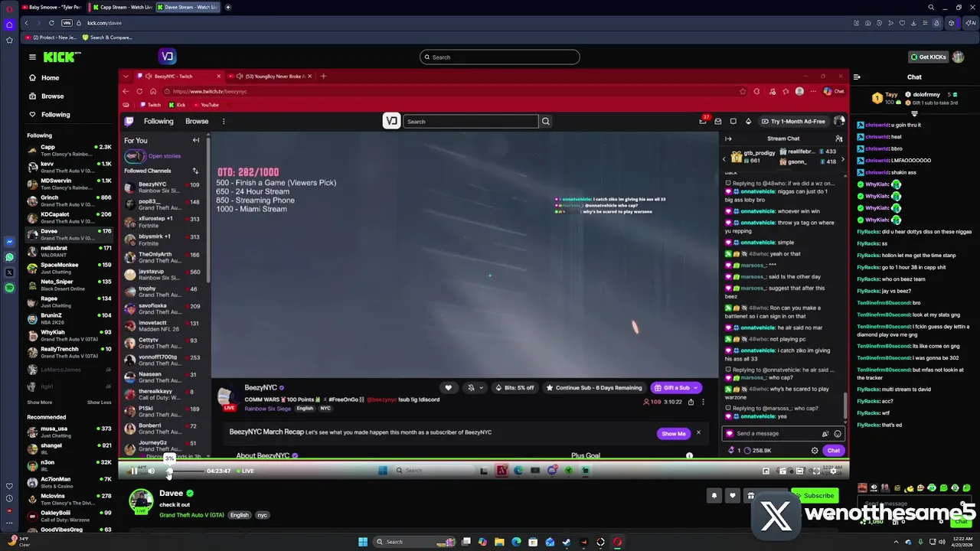Toggle BeezyNYC follow heart
Viewport: 980px width, 551px height.
click(448, 388)
